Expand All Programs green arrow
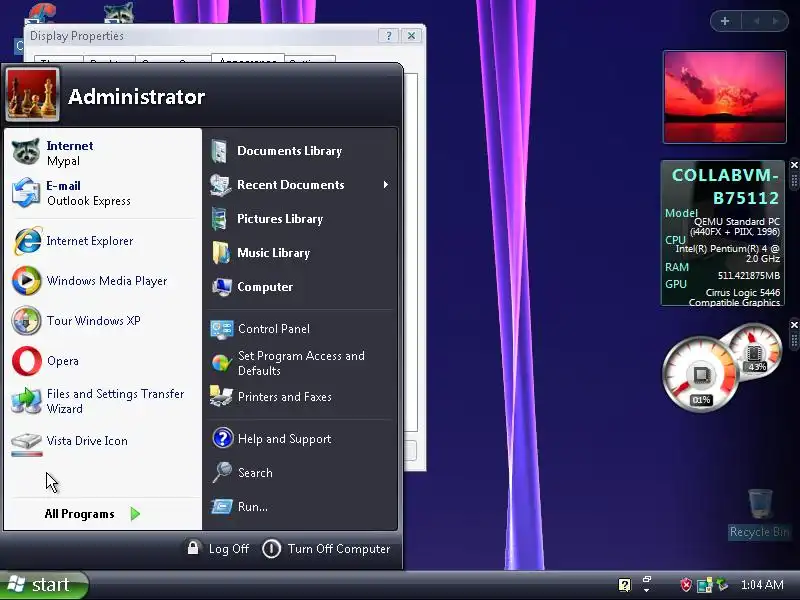800x600 pixels. point(135,514)
